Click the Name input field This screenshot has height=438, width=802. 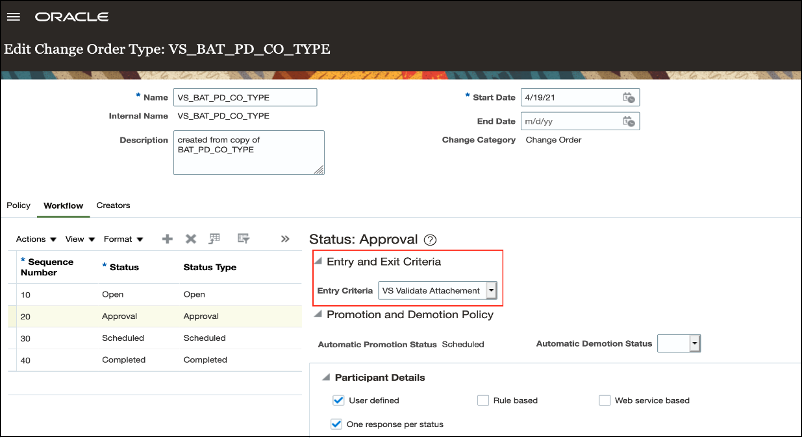(x=245, y=97)
